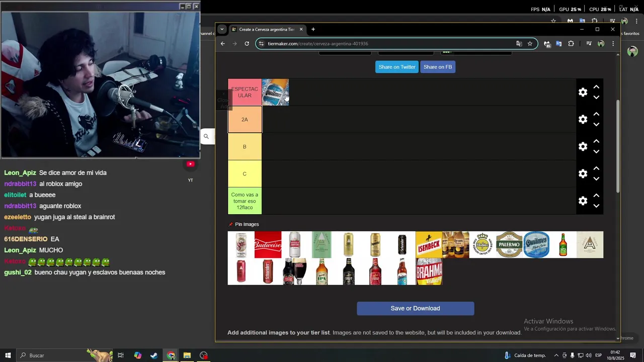Move C tier up with arrow
Viewport: 644px width, 362px height.
tap(596, 168)
